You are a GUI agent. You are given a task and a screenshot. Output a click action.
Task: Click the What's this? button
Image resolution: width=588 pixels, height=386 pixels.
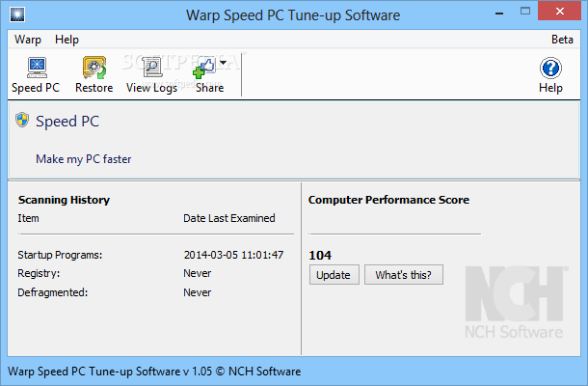coord(404,275)
